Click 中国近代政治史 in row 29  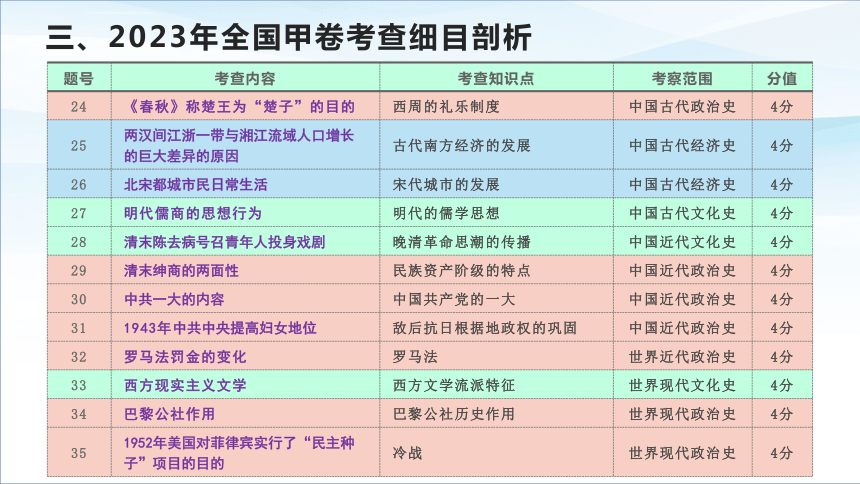click(x=682, y=270)
